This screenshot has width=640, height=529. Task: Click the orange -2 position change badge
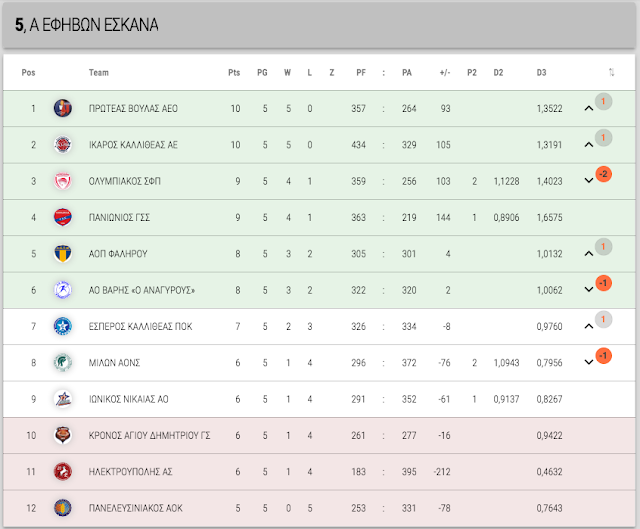(x=603, y=174)
